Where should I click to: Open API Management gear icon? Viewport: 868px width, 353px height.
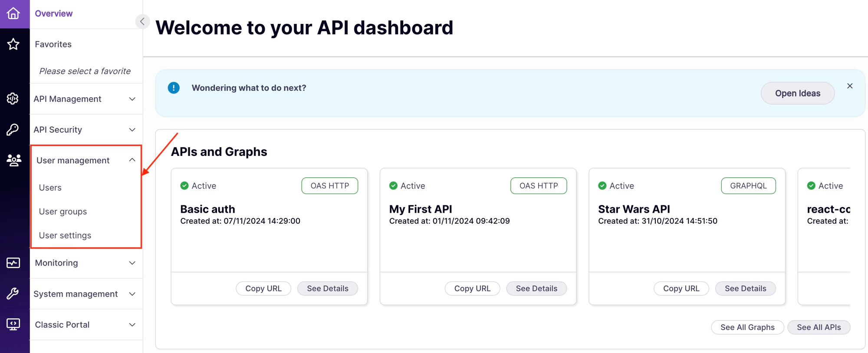[x=13, y=99]
